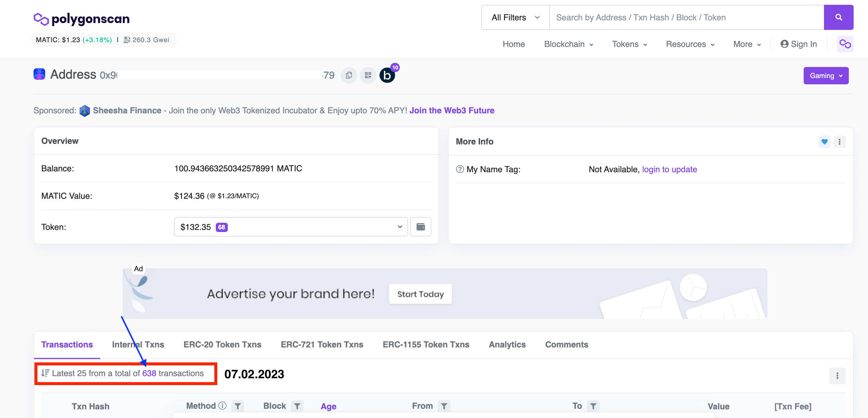Open the Blockchain menu
Image resolution: width=868 pixels, height=418 pixels.
point(568,44)
